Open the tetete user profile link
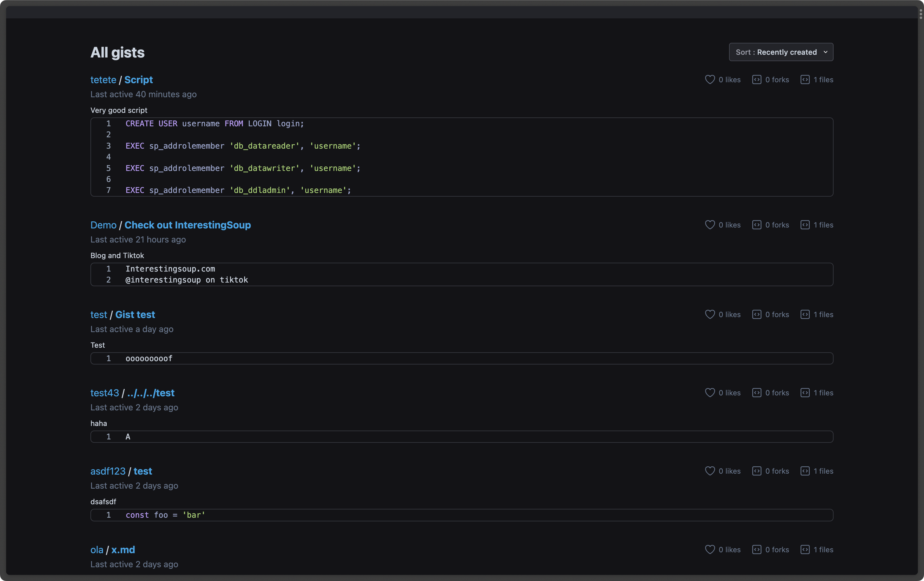 [103, 80]
